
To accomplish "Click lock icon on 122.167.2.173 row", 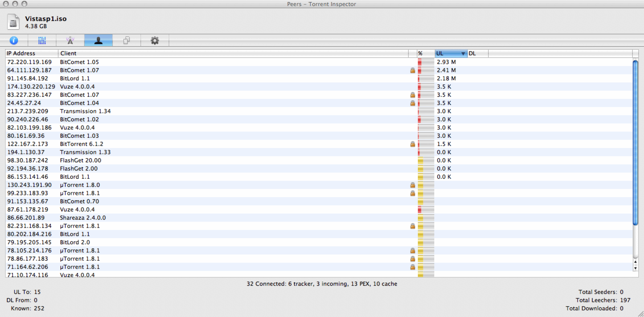I will (x=412, y=144).
